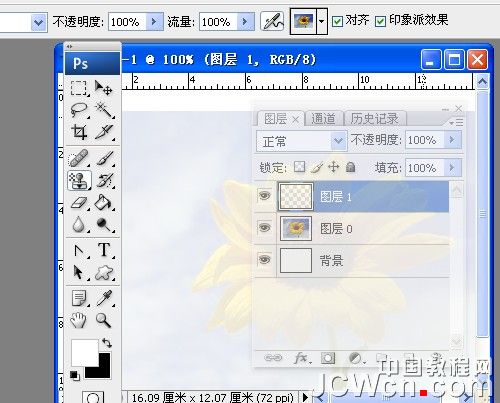This screenshot has width=500, height=403.
Task: Open the layers panel options menu
Action: click(457, 122)
